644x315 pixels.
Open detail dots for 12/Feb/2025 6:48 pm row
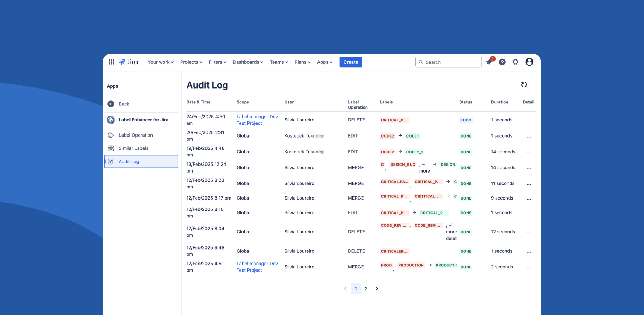[x=529, y=252]
